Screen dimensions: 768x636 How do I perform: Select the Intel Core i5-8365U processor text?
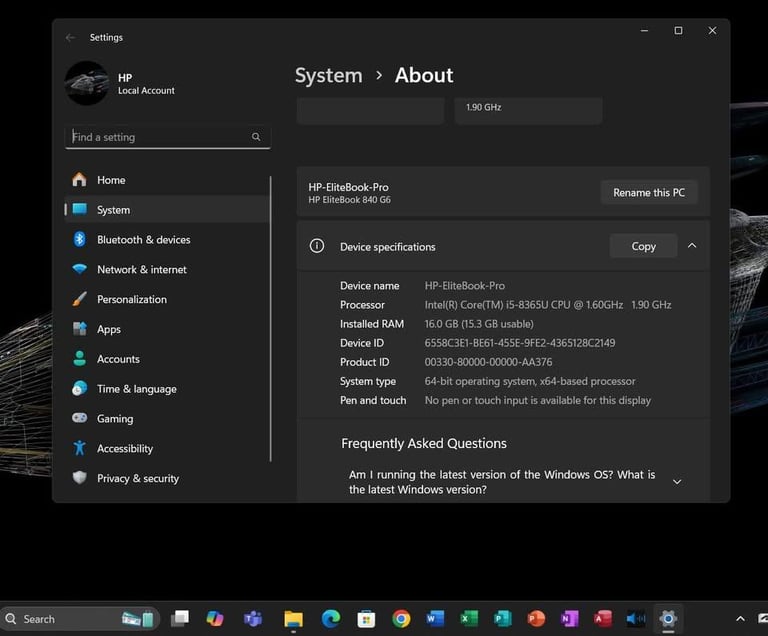coord(548,305)
